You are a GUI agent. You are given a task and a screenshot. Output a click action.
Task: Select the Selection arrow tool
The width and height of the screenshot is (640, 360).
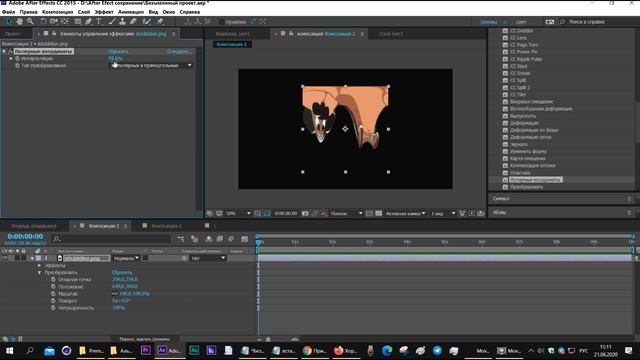[9, 21]
